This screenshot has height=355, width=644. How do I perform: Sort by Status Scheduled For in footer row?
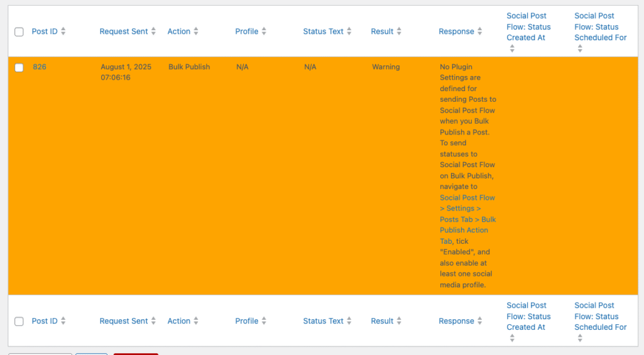(x=601, y=317)
